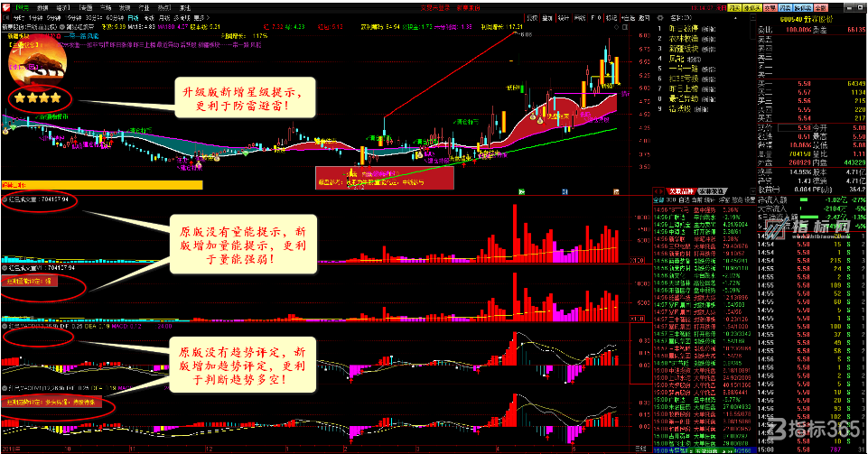Viewport: 868px width, 454px height.
Task: Select the 30分钟 timeframe
Action: coord(95,18)
